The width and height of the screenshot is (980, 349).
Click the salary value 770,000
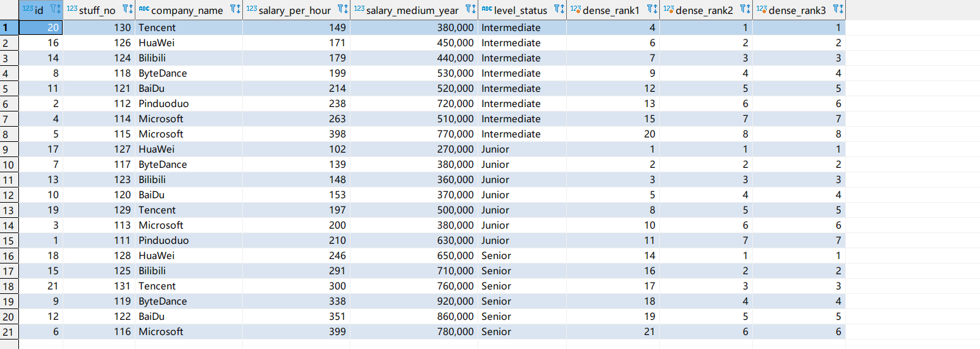(414, 134)
